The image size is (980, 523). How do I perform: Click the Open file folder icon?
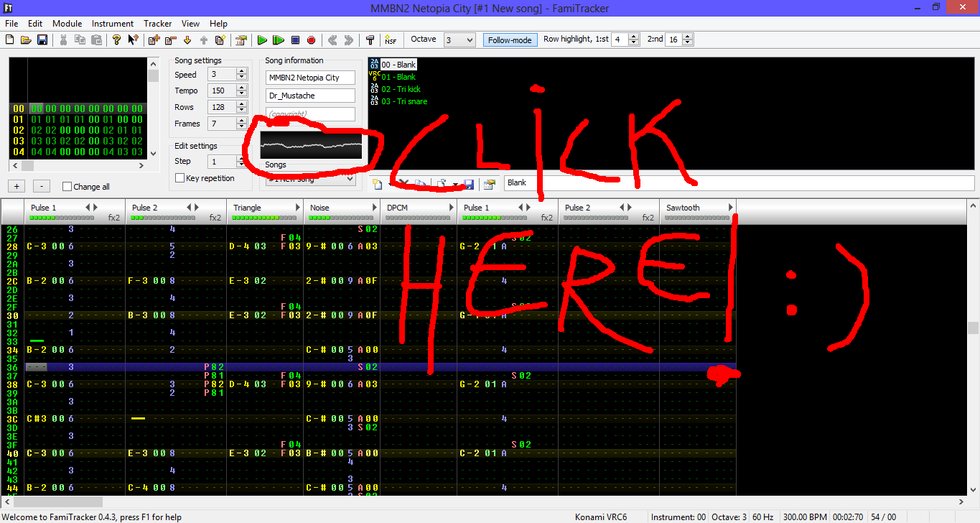pyautogui.click(x=26, y=40)
